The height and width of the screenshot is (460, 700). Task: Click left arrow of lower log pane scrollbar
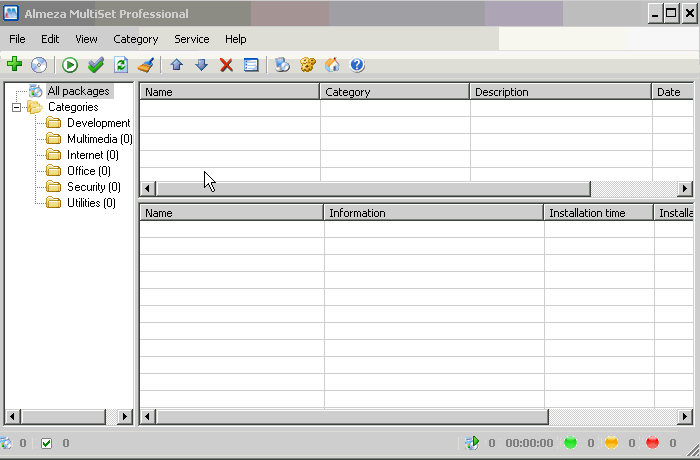(x=148, y=417)
